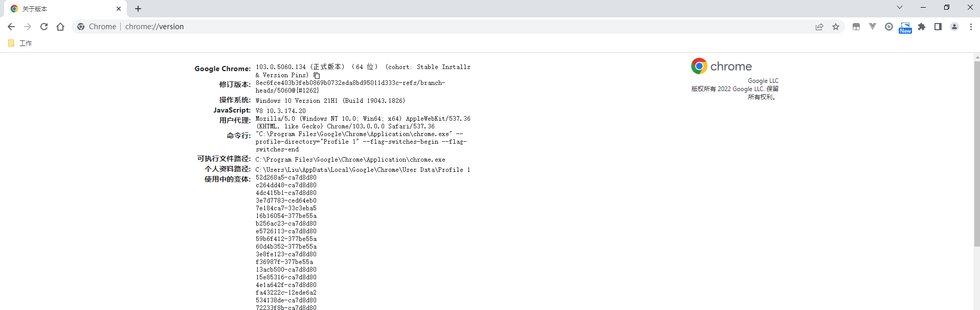Click variation 3e7d7783-ced64eb0
This screenshot has width=980, height=310.
tap(286, 201)
